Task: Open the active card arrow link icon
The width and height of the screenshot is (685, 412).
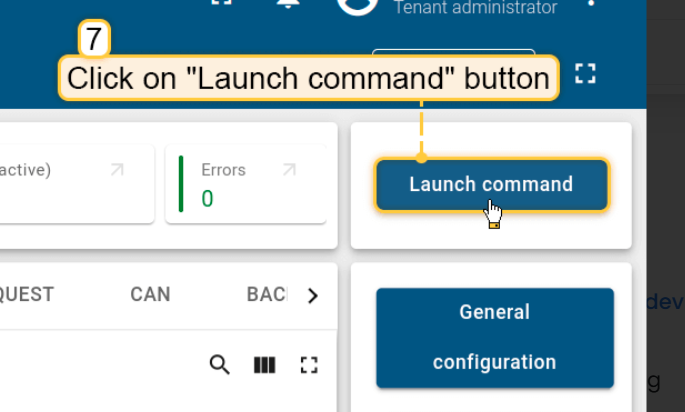Action: click(117, 170)
